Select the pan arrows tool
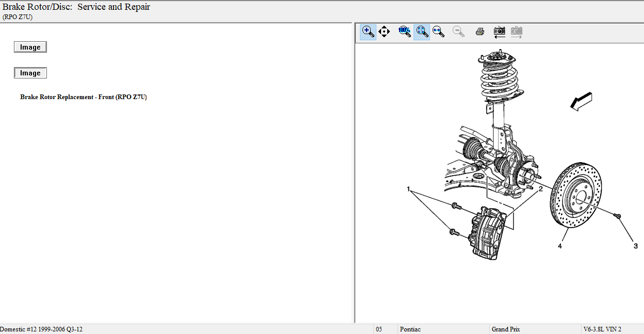Screen dimensions: 644x334 [x=384, y=32]
